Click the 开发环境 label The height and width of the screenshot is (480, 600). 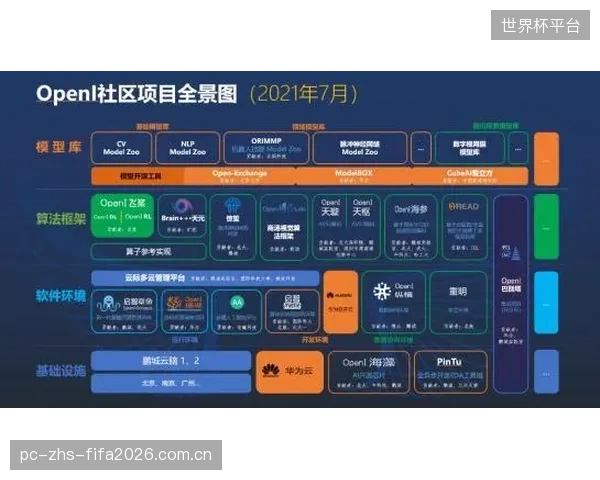coord(315,340)
